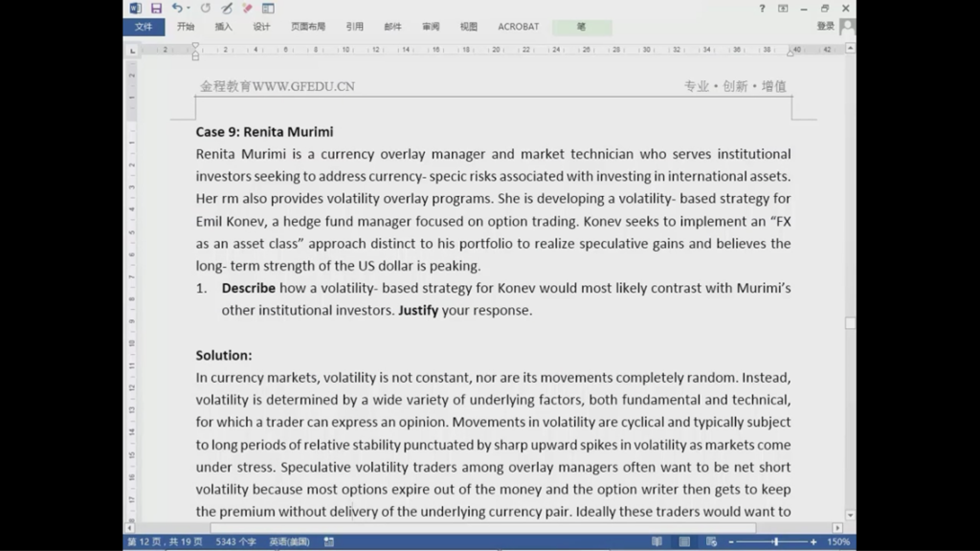Click the zoom slider handle
The image size is (980, 551).
point(775,541)
